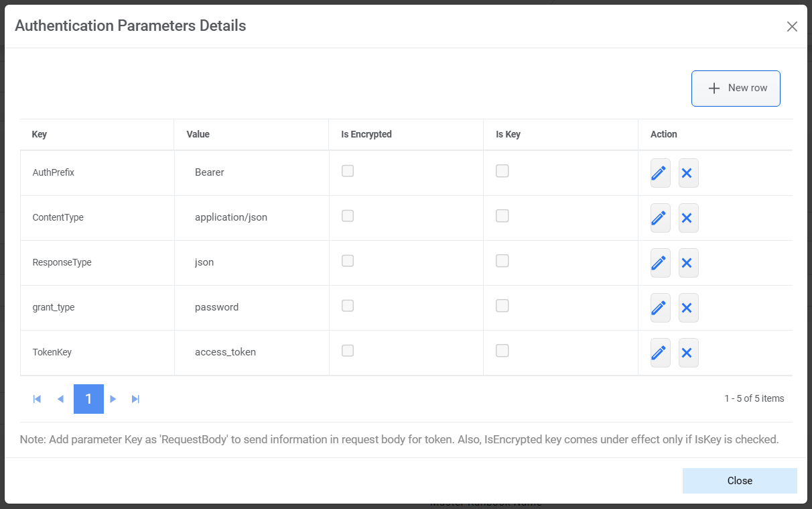Enable Is Encrypted for TokenKey
Screen dimensions: 812x509
coord(347,350)
